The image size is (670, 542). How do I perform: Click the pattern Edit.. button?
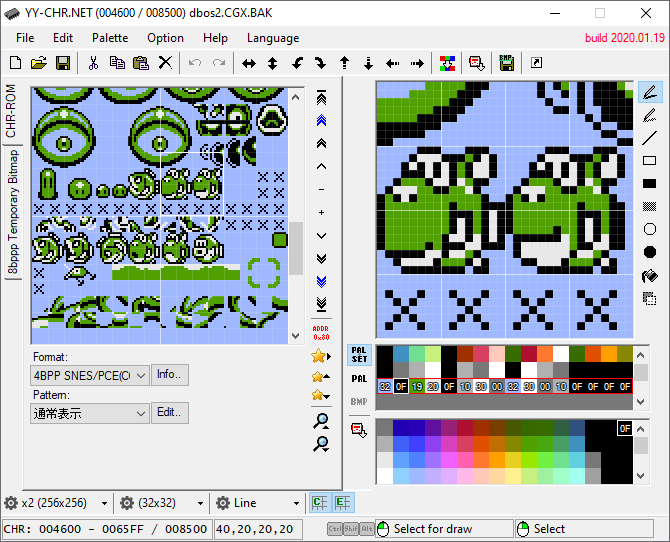[169, 412]
